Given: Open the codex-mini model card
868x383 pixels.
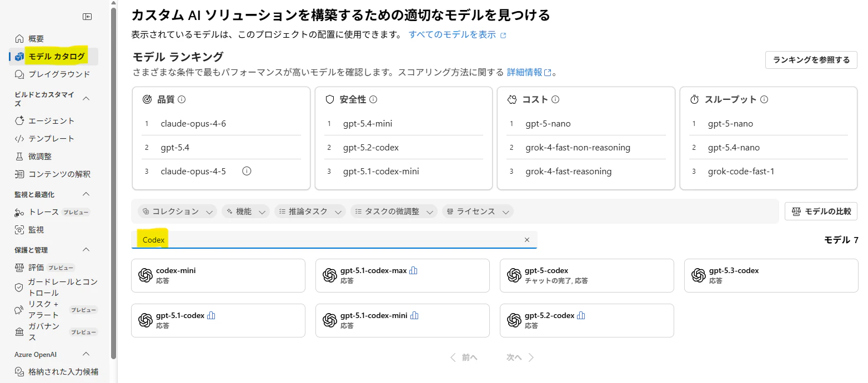Looking at the screenshot, I should click(x=218, y=275).
